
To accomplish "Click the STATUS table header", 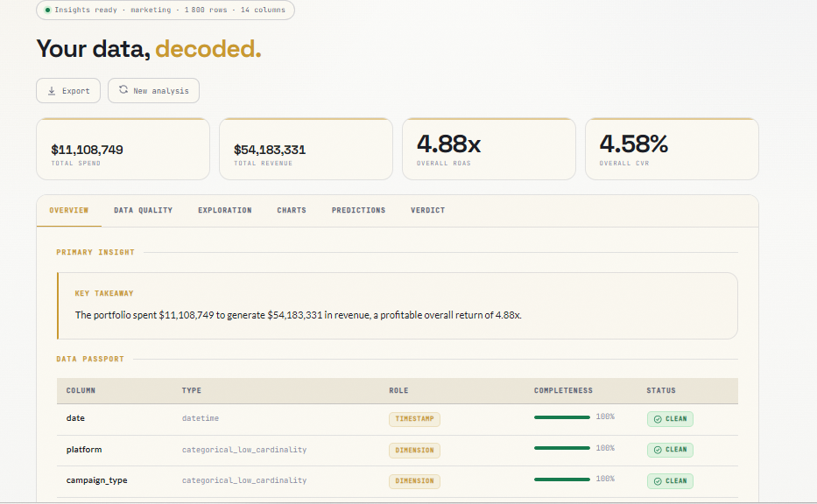I will tap(660, 390).
